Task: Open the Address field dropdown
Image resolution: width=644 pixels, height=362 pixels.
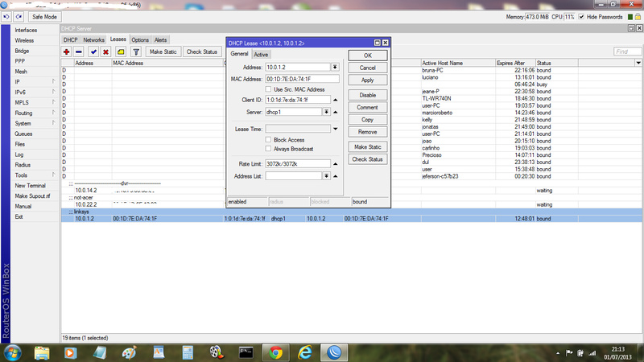Action: click(335, 67)
